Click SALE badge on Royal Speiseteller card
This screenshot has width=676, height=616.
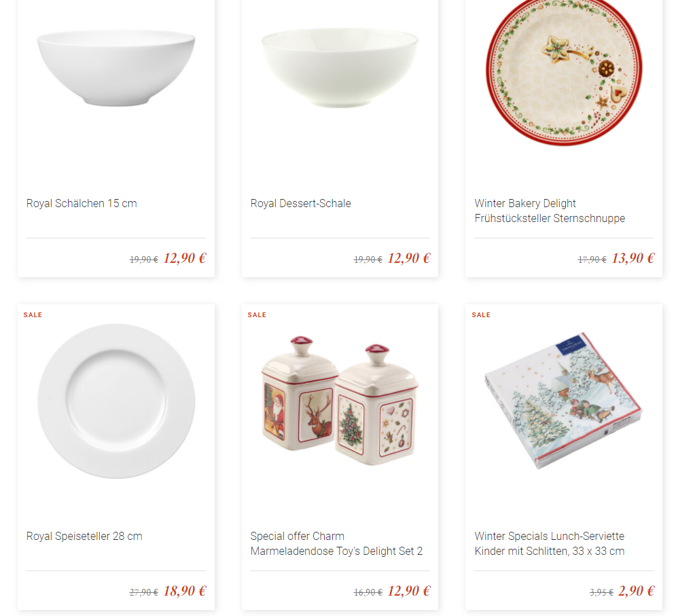click(x=33, y=315)
